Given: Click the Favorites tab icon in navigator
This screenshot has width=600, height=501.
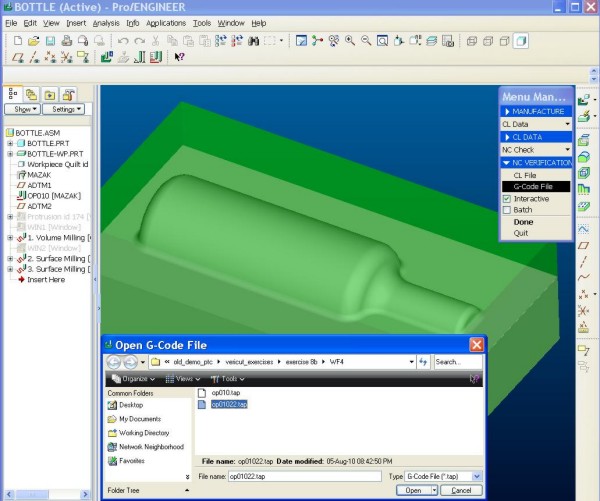Looking at the screenshot, I should (x=68, y=95).
